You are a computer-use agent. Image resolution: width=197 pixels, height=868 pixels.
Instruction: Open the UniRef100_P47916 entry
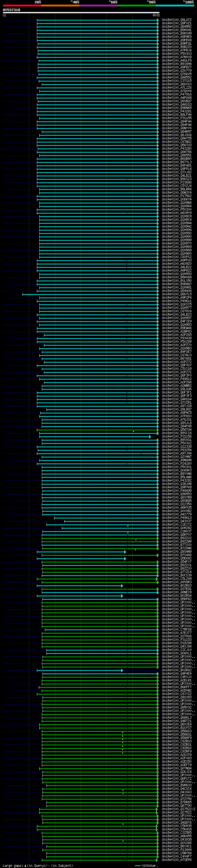pyautogui.click(x=176, y=94)
